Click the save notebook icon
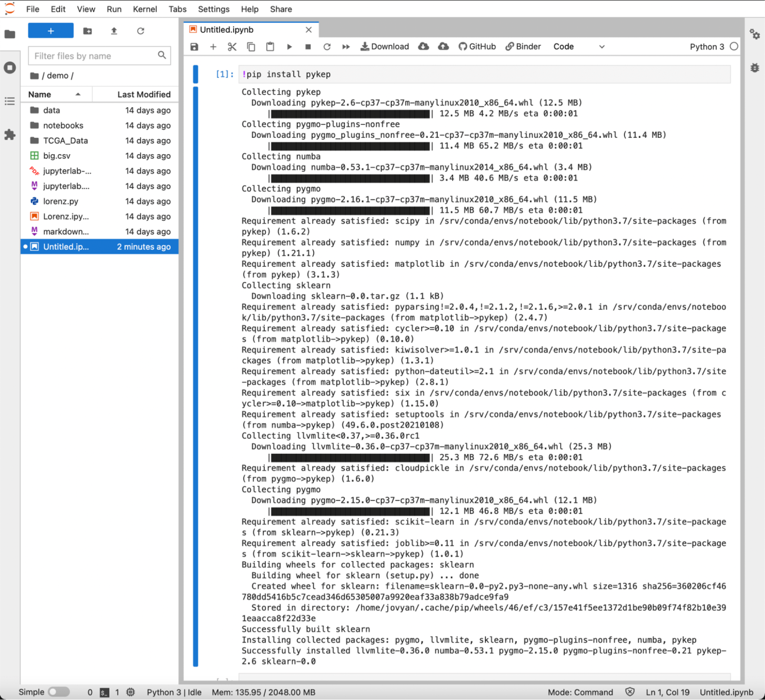 195,47
